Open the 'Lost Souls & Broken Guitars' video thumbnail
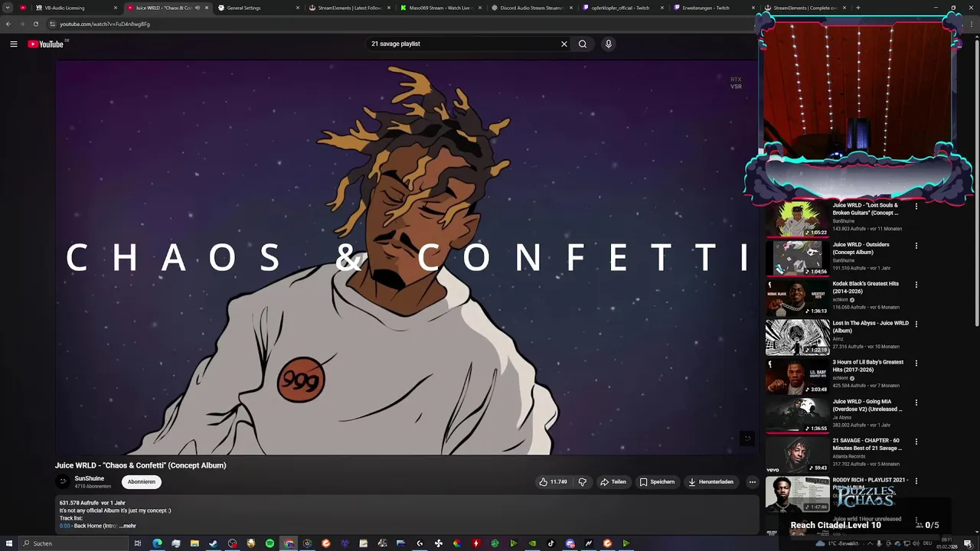 [x=797, y=219]
